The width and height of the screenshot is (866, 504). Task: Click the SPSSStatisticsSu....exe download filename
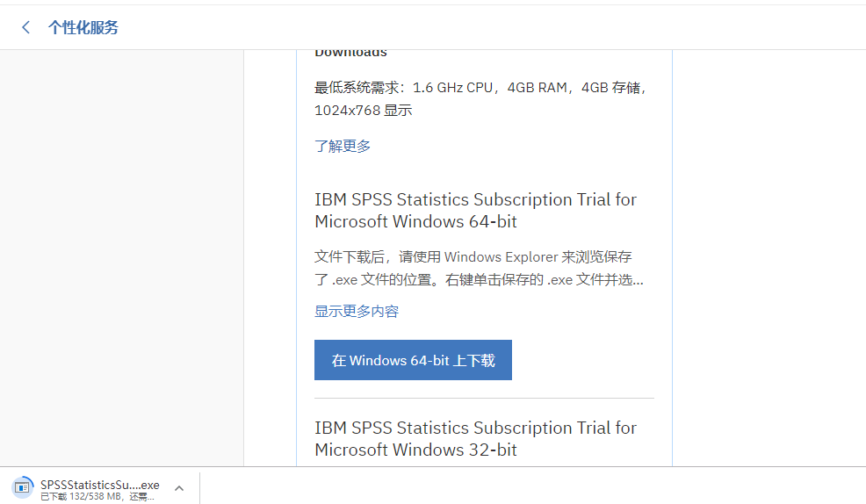(x=100, y=484)
